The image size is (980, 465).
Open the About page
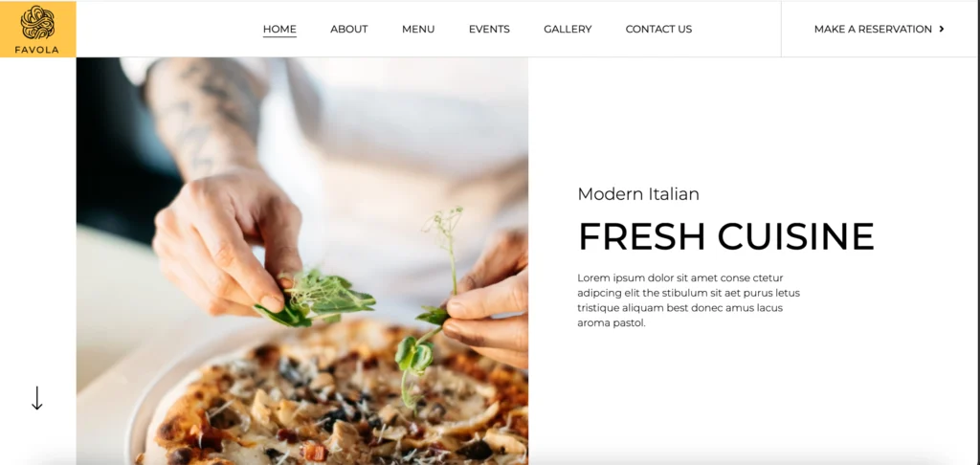click(x=348, y=29)
